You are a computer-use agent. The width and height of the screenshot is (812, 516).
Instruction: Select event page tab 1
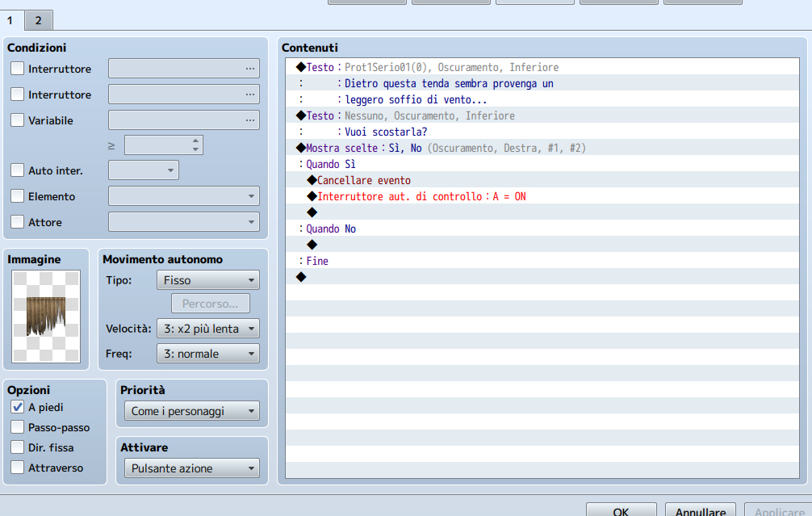click(x=10, y=20)
